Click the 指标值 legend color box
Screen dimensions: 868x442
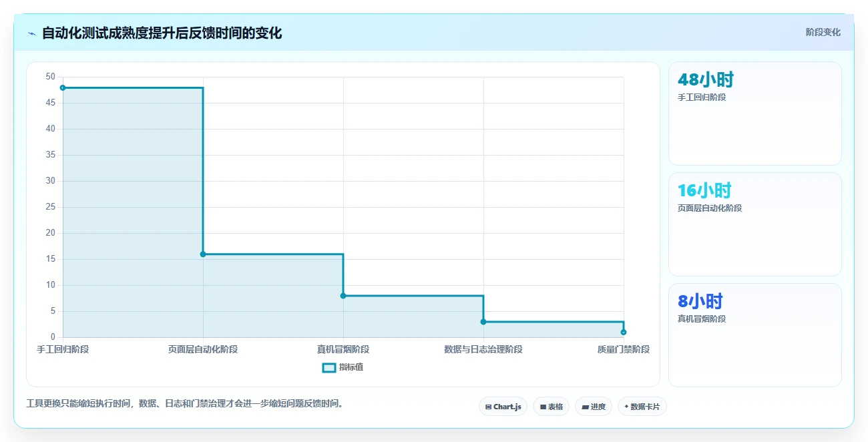pyautogui.click(x=329, y=367)
